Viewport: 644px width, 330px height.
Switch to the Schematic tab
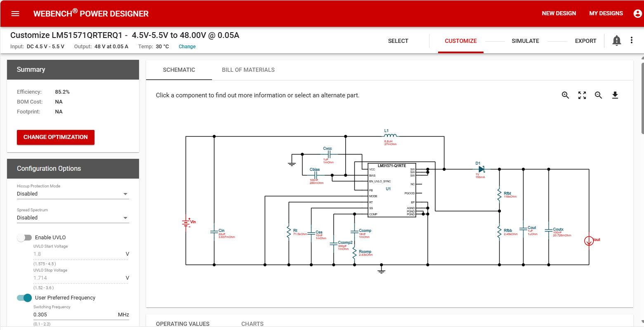pyautogui.click(x=179, y=70)
